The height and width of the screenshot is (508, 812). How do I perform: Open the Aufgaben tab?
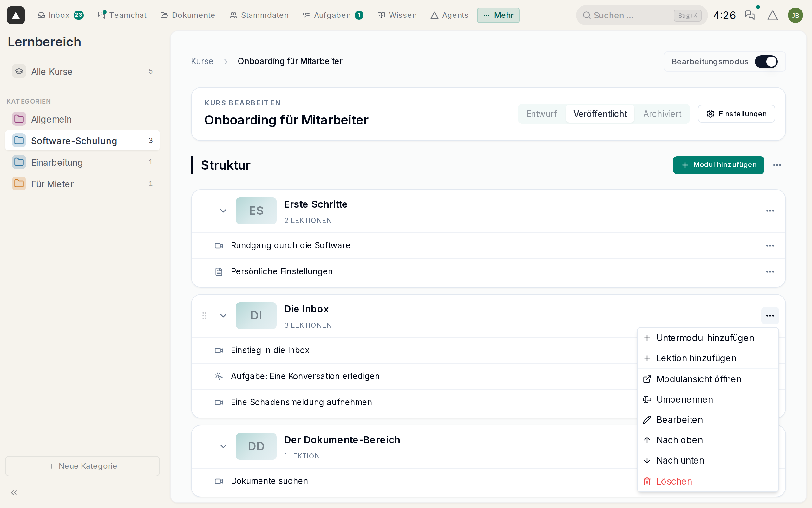332,15
